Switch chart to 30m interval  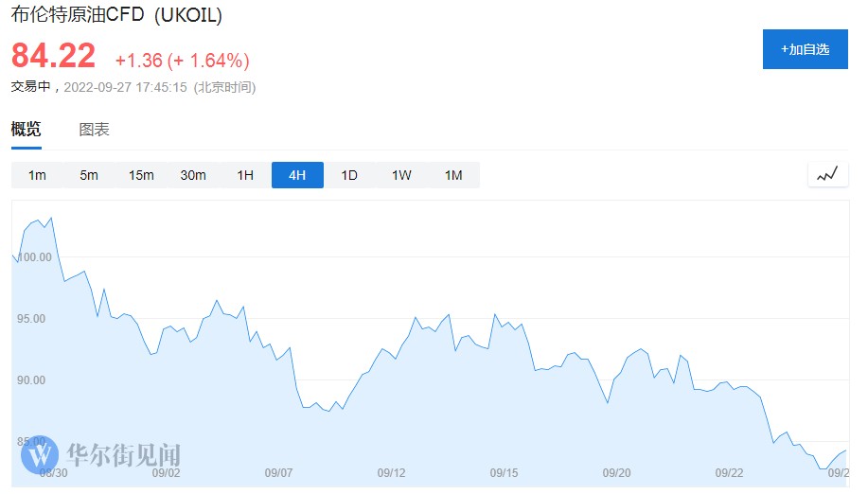point(193,175)
